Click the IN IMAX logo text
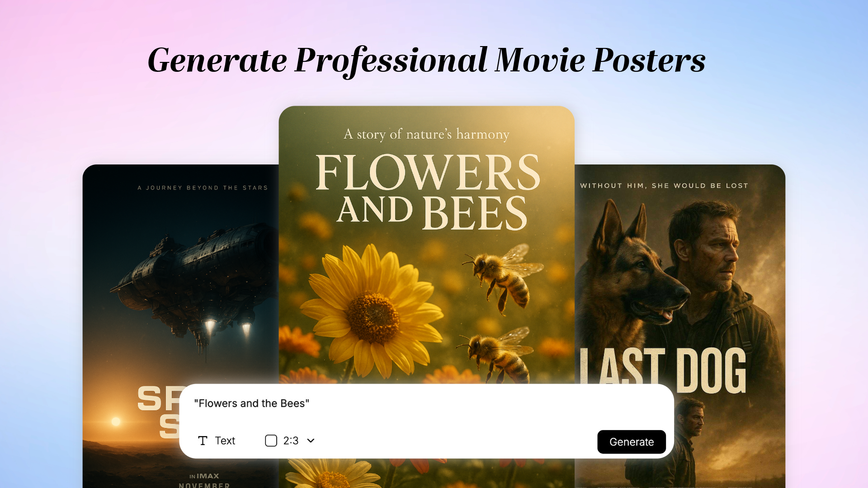This screenshot has width=868, height=488. [204, 476]
